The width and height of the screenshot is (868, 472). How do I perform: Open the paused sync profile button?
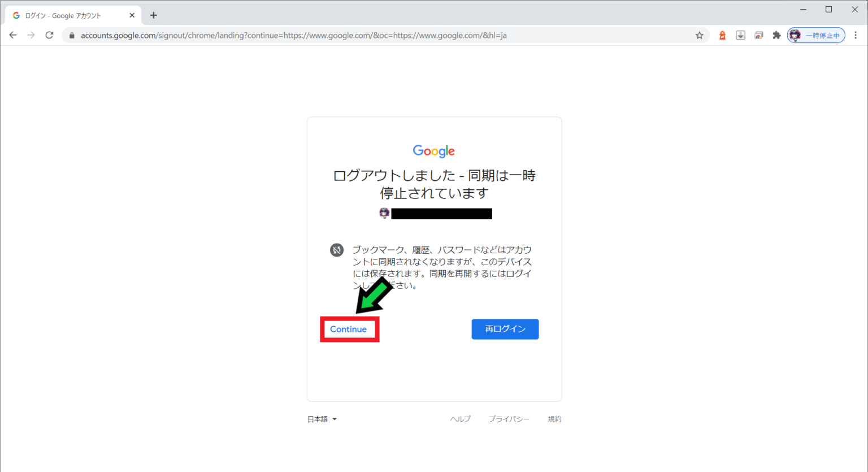tap(816, 35)
